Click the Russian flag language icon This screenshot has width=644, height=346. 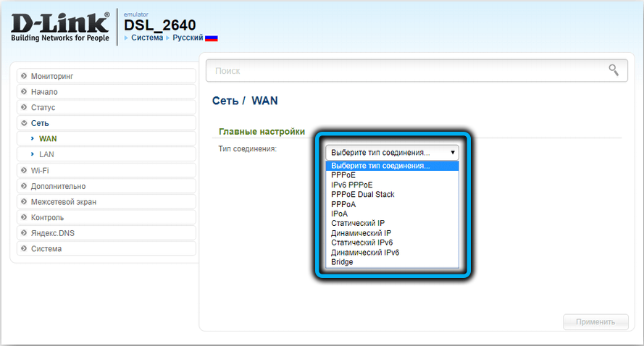(x=212, y=38)
